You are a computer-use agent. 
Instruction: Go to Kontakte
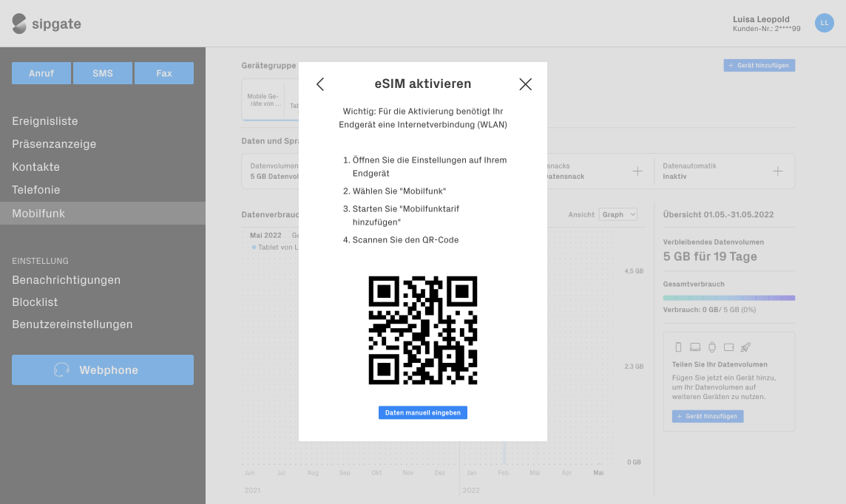[35, 167]
